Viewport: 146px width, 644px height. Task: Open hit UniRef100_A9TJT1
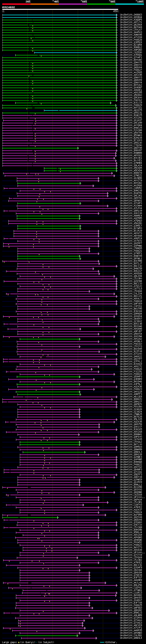pos(131,22)
